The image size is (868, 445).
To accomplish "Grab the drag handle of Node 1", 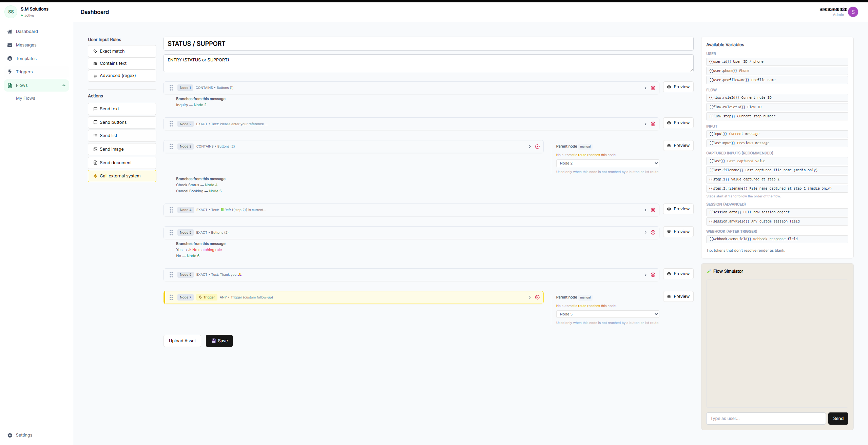I will tap(171, 88).
